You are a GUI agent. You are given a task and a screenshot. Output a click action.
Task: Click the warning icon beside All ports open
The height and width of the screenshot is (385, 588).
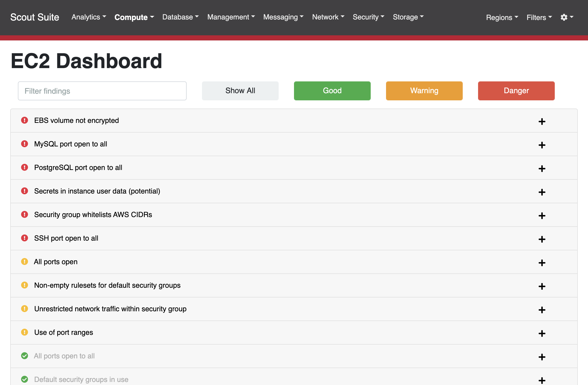25,261
